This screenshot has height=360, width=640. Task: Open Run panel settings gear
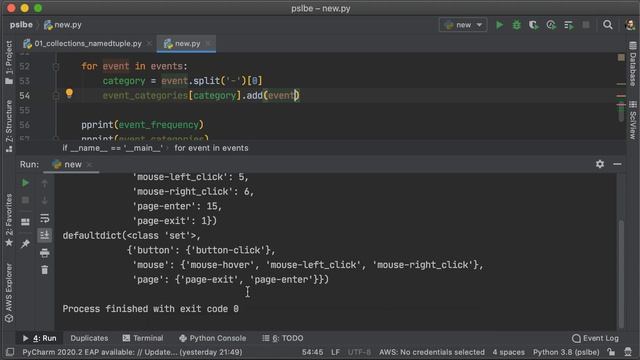600,164
